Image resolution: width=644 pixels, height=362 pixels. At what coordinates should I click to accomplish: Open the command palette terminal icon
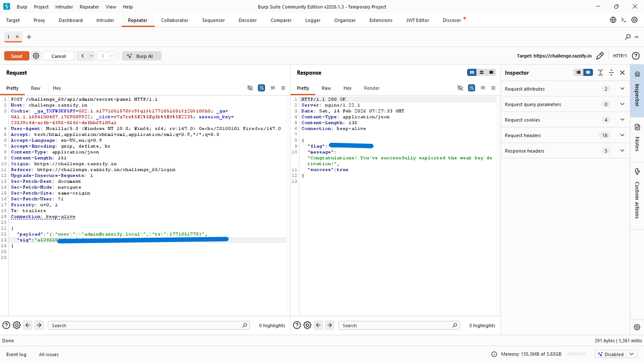point(624,20)
